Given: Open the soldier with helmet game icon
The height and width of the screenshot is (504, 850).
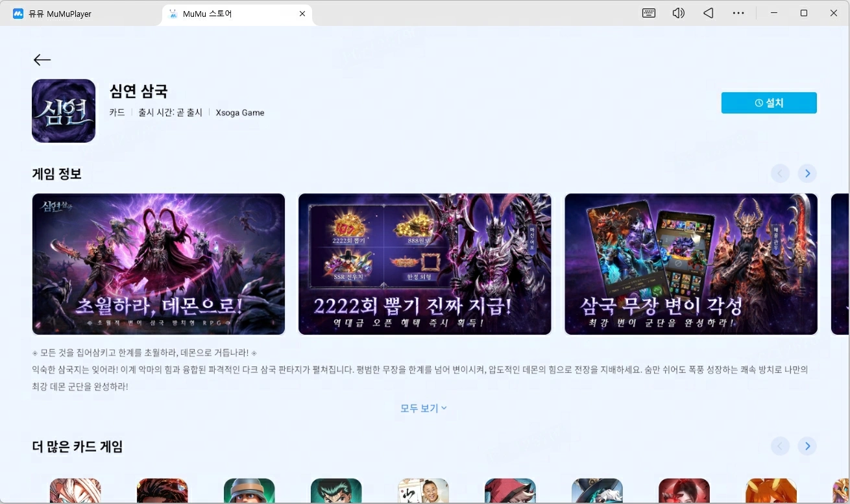Looking at the screenshot, I should click(249, 491).
